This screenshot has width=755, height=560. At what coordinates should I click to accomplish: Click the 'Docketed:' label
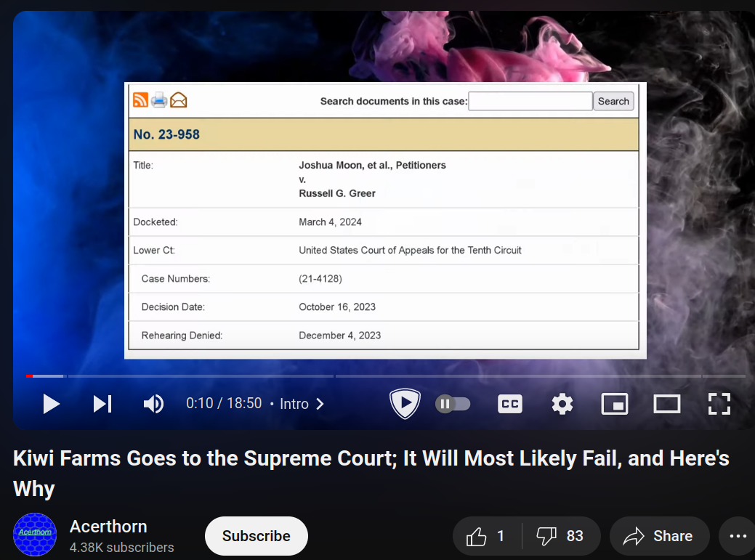[156, 222]
